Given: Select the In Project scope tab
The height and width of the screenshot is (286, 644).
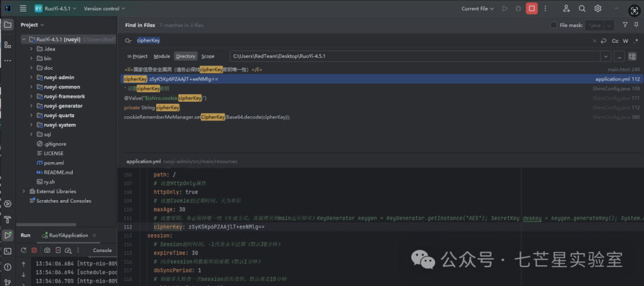Looking at the screenshot, I should [137, 56].
